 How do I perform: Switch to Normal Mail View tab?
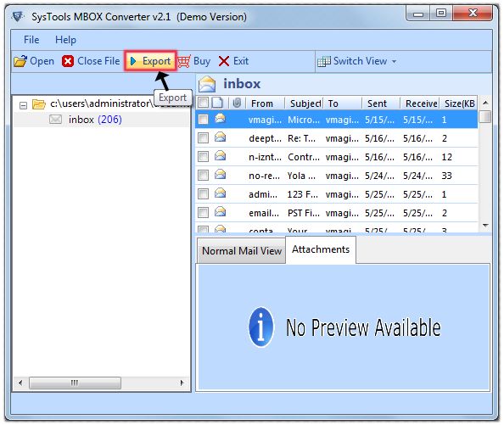click(241, 251)
